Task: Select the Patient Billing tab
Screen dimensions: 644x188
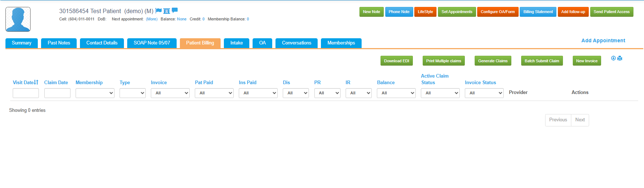Action: (200, 43)
